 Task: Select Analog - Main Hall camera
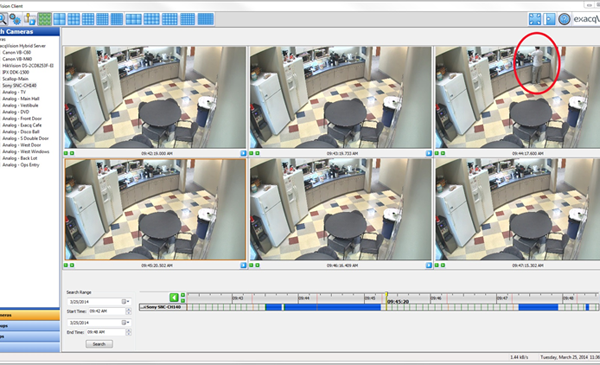[21, 99]
